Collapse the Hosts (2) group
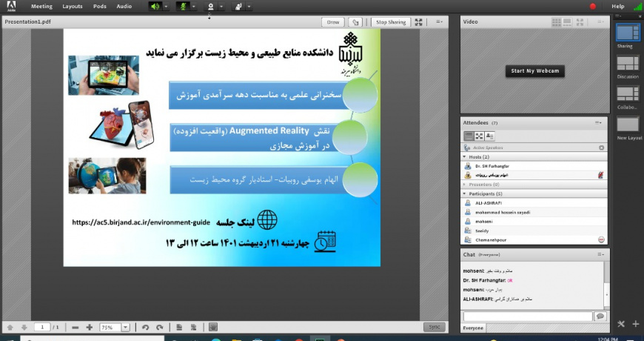Image resolution: width=644 pixels, height=341 pixels. (x=465, y=157)
